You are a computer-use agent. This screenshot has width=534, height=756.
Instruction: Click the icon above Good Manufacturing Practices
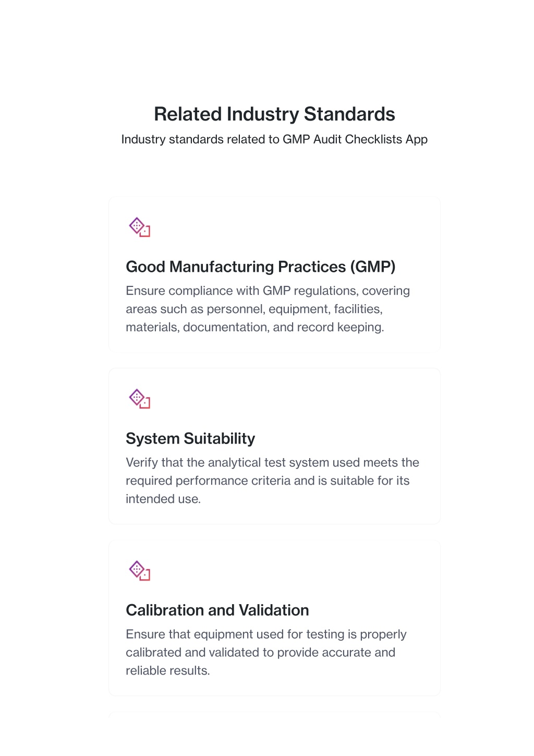pyautogui.click(x=140, y=227)
